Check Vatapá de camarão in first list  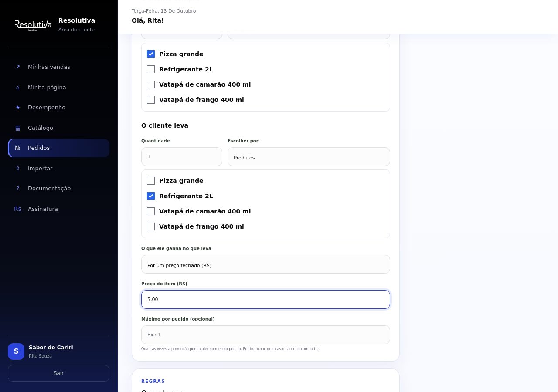tap(151, 84)
